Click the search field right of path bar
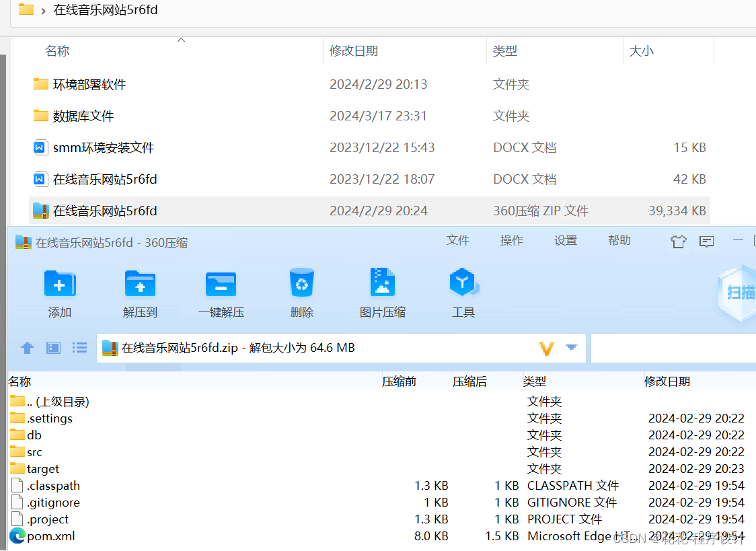Screen dimensions: 756x551 [673, 348]
